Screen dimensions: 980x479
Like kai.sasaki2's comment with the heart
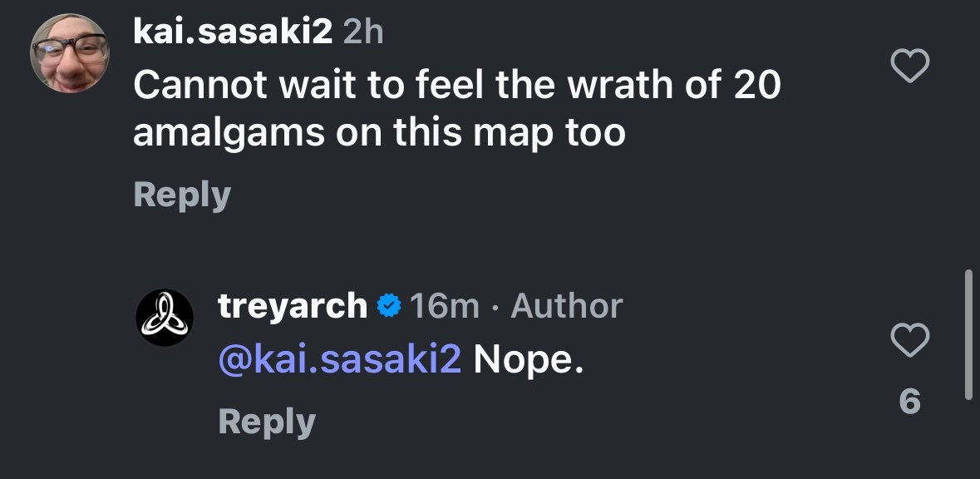coord(909,67)
